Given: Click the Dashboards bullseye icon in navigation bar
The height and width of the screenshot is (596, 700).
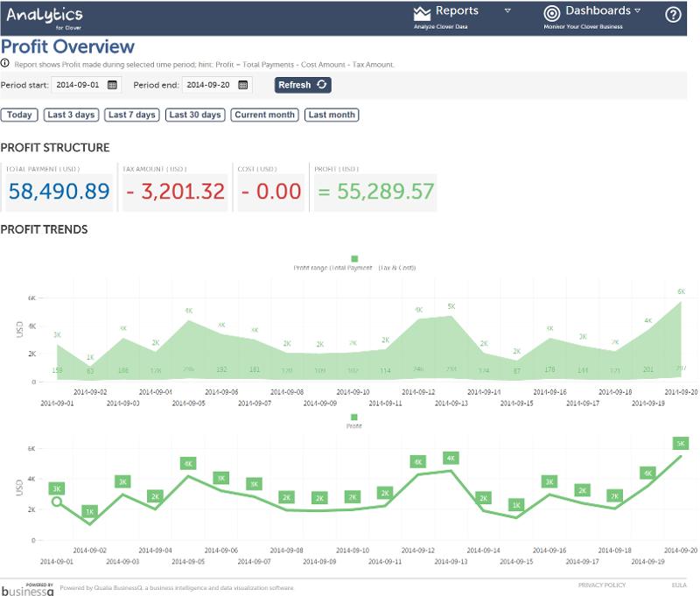Looking at the screenshot, I should pyautogui.click(x=554, y=13).
